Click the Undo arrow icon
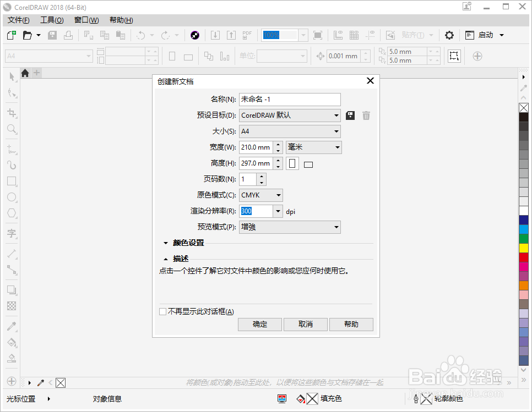Viewport: 532px width, 412px height. (141, 35)
